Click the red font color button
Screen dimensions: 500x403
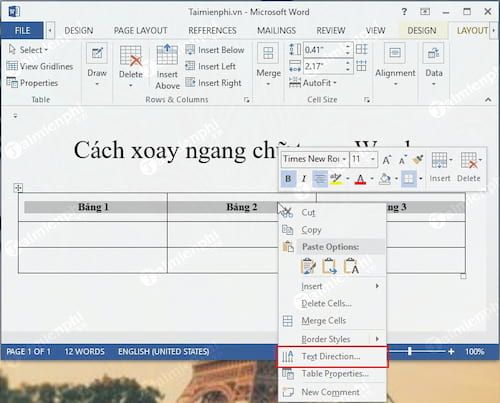pyautogui.click(x=360, y=179)
